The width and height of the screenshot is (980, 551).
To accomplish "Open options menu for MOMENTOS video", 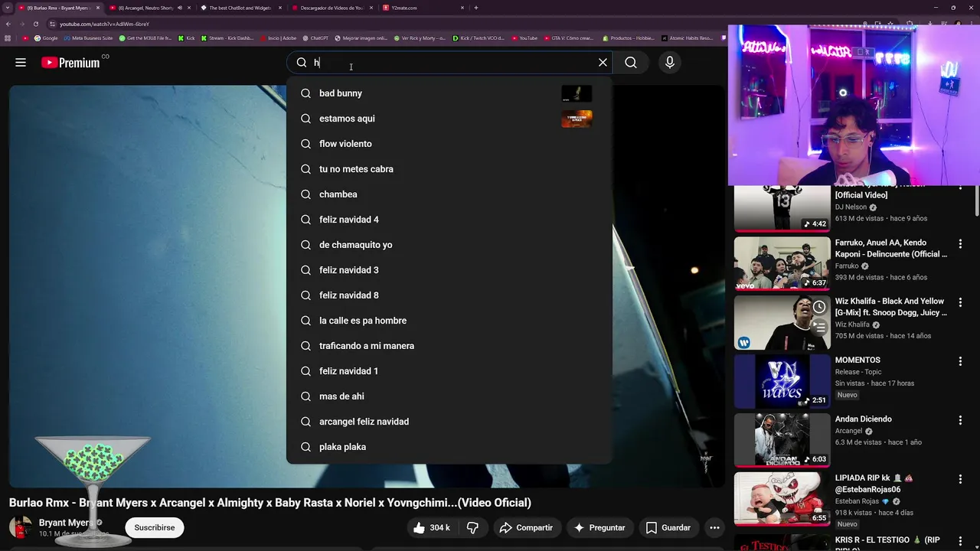I will pos(960,361).
